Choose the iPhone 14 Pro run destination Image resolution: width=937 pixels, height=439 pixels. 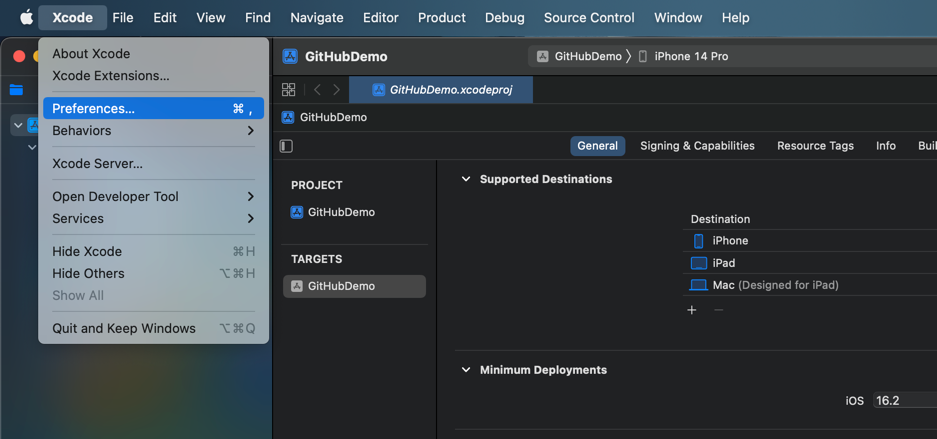[690, 56]
